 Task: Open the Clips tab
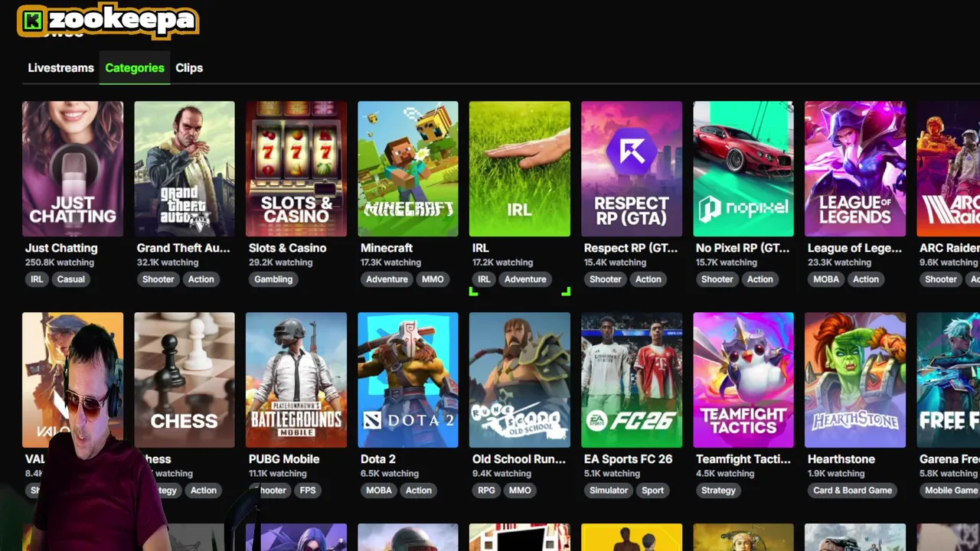(x=189, y=68)
